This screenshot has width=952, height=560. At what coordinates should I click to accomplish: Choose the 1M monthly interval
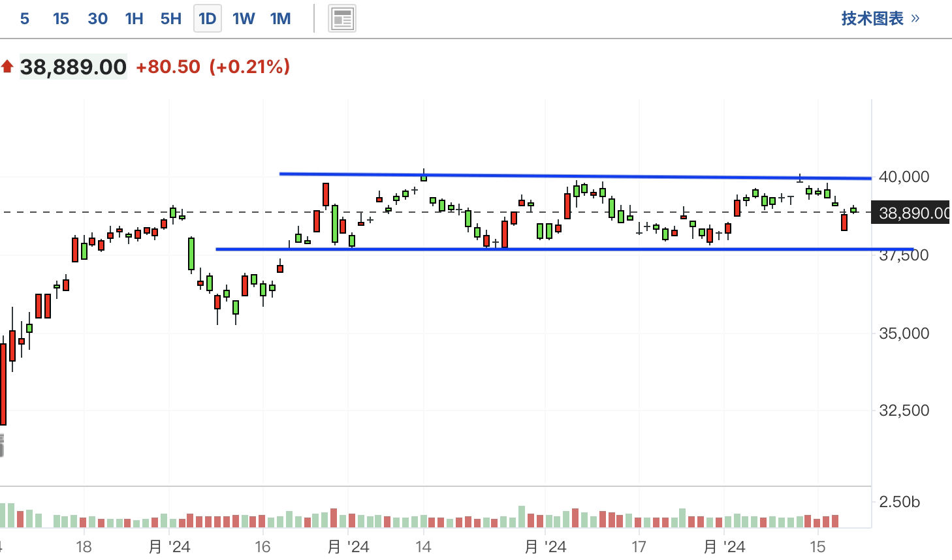click(280, 18)
